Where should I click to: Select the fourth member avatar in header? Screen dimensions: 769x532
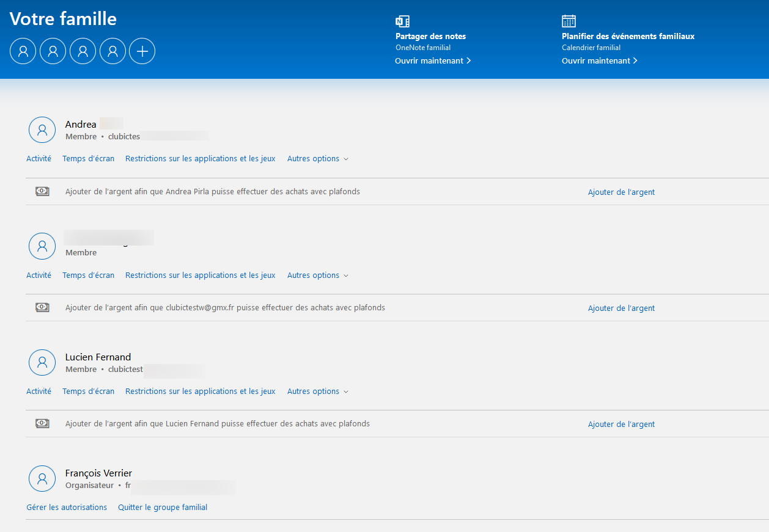click(112, 51)
